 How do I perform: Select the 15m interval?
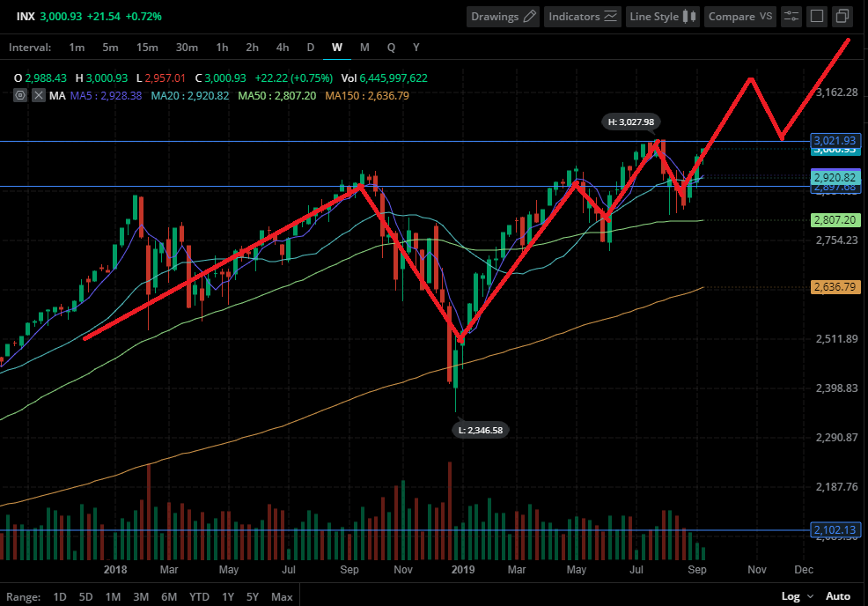pos(147,48)
